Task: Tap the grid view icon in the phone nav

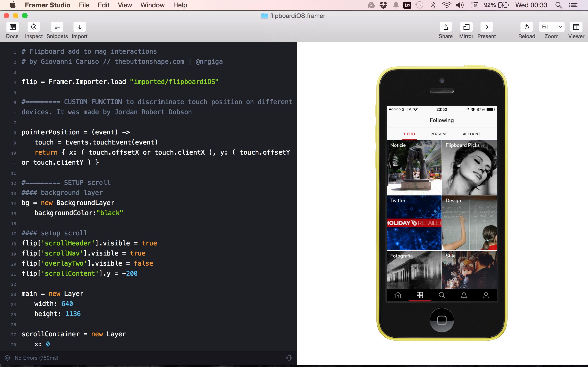Action: tap(420, 295)
